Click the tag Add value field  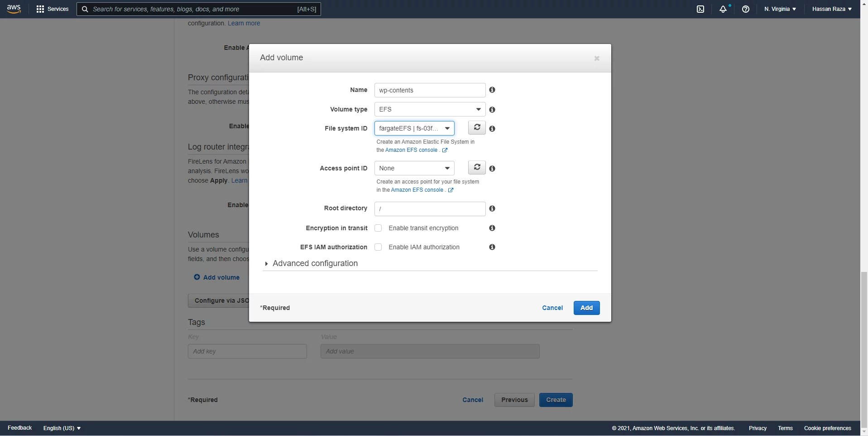pos(430,351)
